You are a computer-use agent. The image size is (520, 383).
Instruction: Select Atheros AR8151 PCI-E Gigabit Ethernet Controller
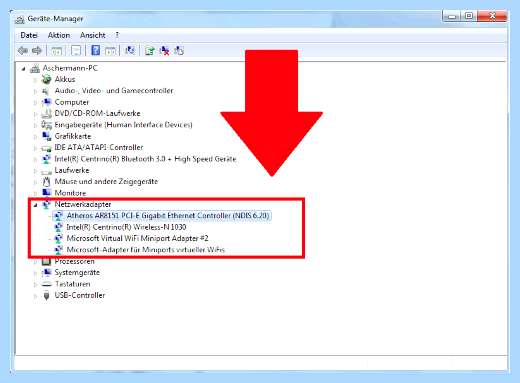coord(168,216)
